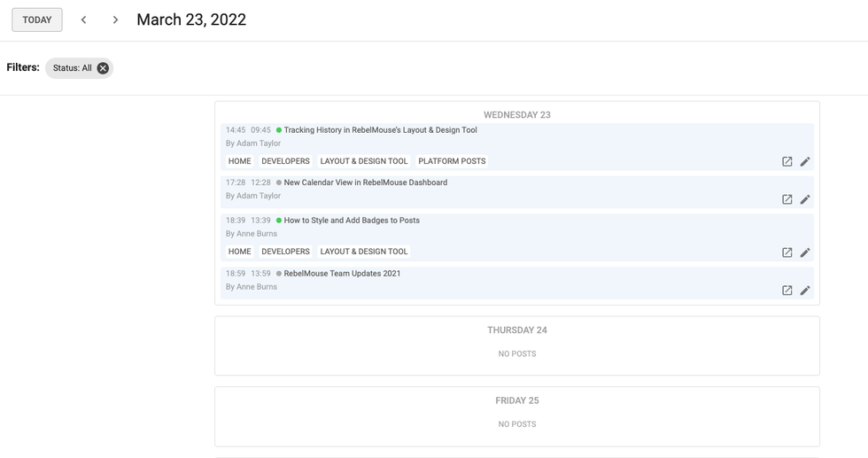The image size is (868, 458).
Task: Jump to today's date
Action: pyautogui.click(x=37, y=19)
